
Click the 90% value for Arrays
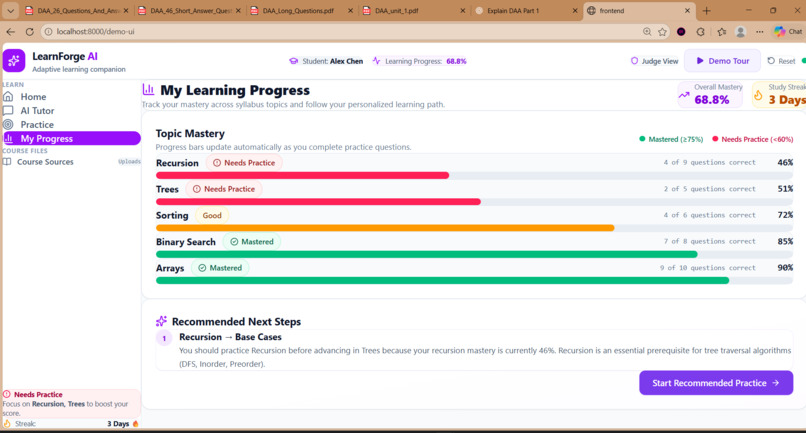[785, 267]
